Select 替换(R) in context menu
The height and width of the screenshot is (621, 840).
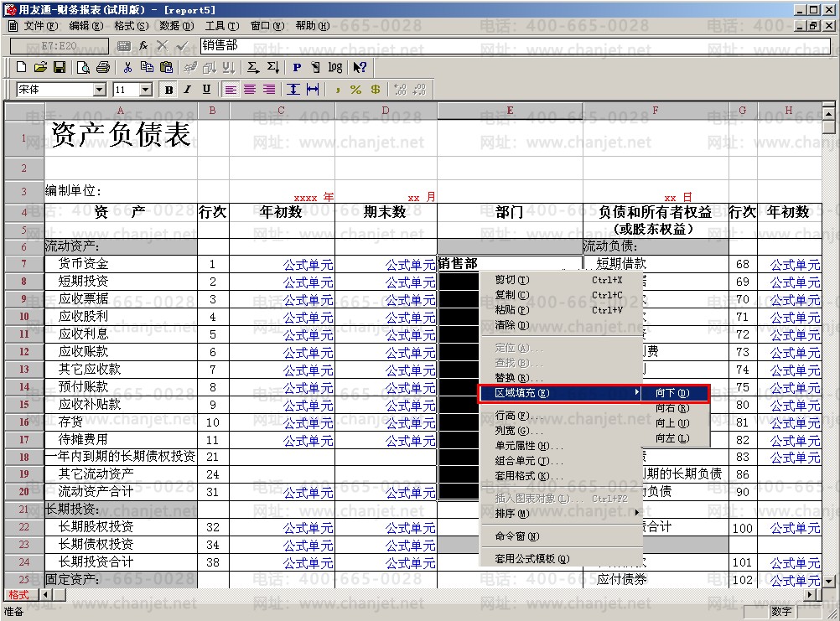(559, 377)
